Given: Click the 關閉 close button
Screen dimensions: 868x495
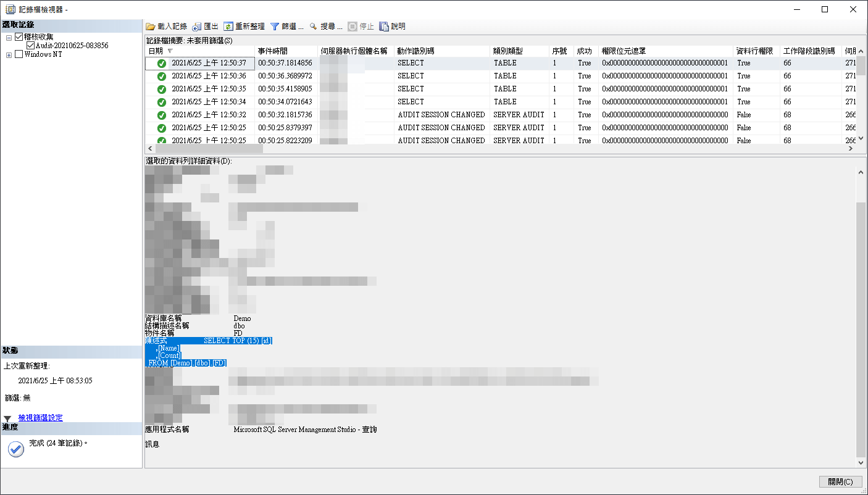Looking at the screenshot, I should 841,481.
